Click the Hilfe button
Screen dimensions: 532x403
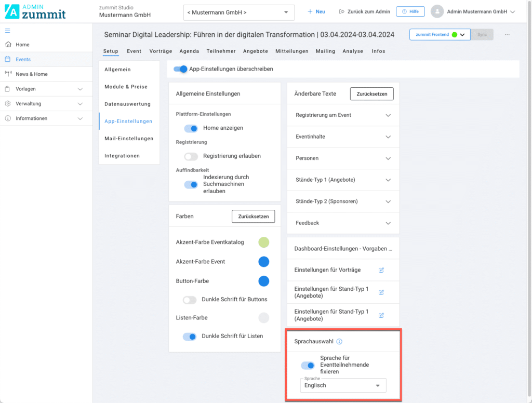click(x=410, y=11)
